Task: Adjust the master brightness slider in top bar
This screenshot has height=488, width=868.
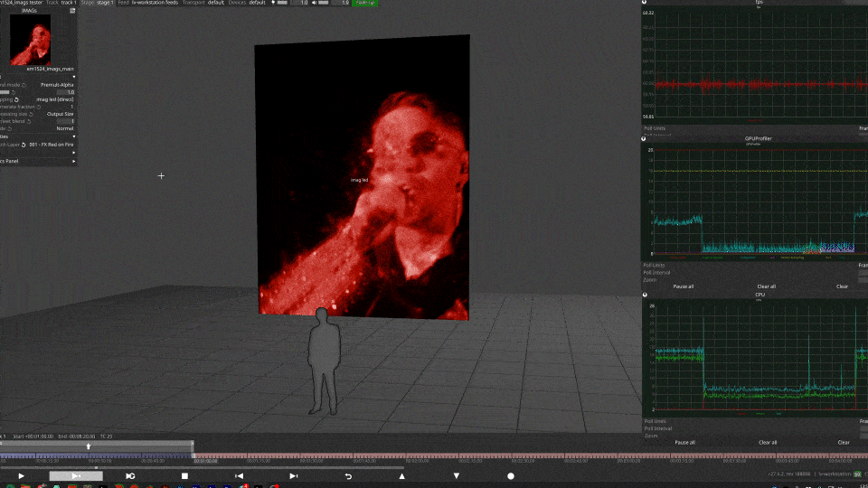Action: (281, 3)
